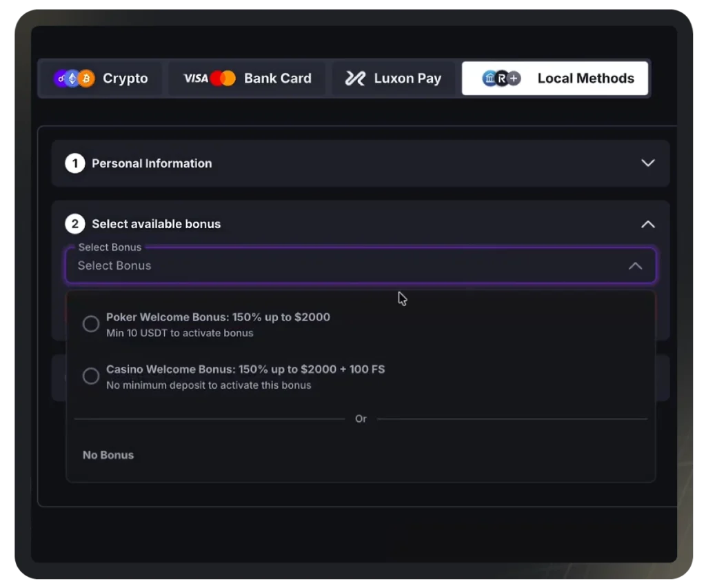Expand the Personal Information section chevron
706x588 pixels.
click(x=648, y=163)
